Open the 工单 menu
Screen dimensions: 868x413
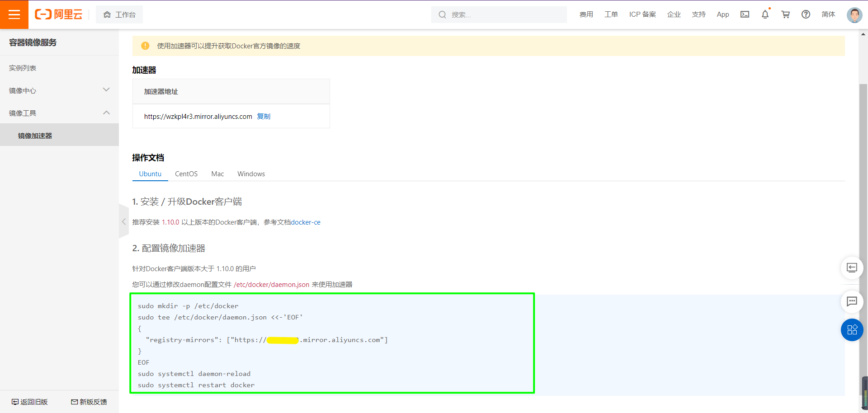pyautogui.click(x=611, y=14)
